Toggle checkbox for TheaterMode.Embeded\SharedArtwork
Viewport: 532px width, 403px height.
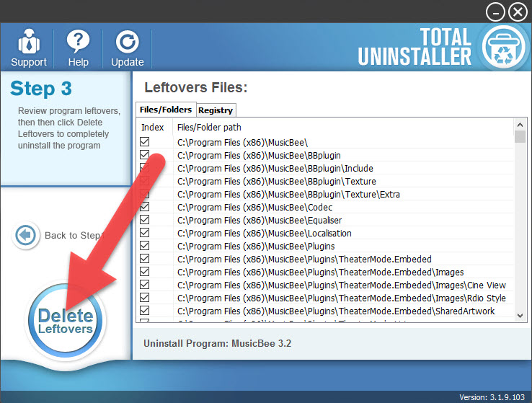pos(145,311)
